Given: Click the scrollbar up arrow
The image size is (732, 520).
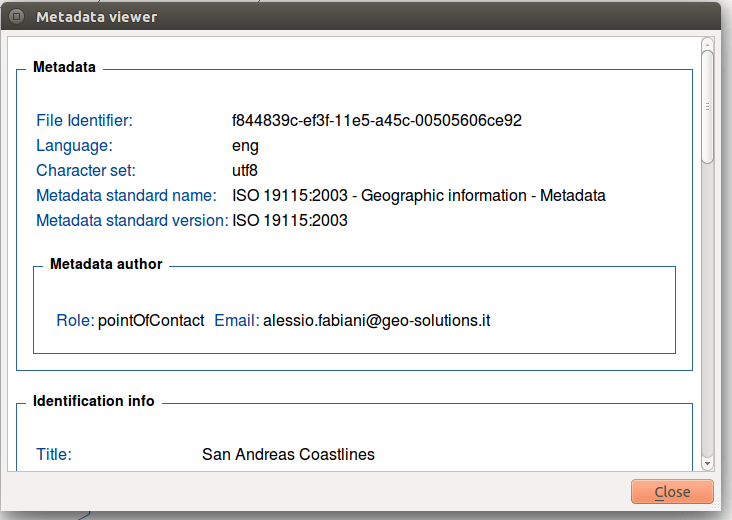Looking at the screenshot, I should (x=707, y=45).
